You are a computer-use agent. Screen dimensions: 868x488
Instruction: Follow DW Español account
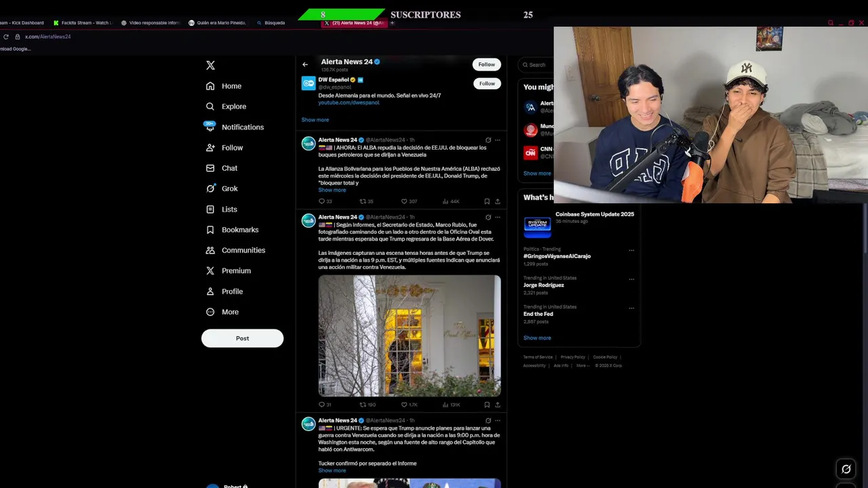pyautogui.click(x=487, y=83)
